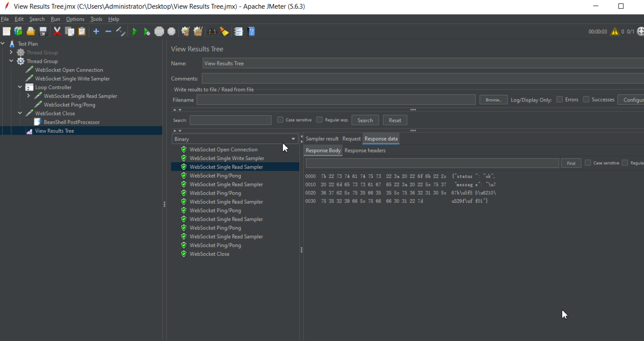Clear current results with single broom-gear icon
The height and width of the screenshot is (341, 644).
coord(185,31)
